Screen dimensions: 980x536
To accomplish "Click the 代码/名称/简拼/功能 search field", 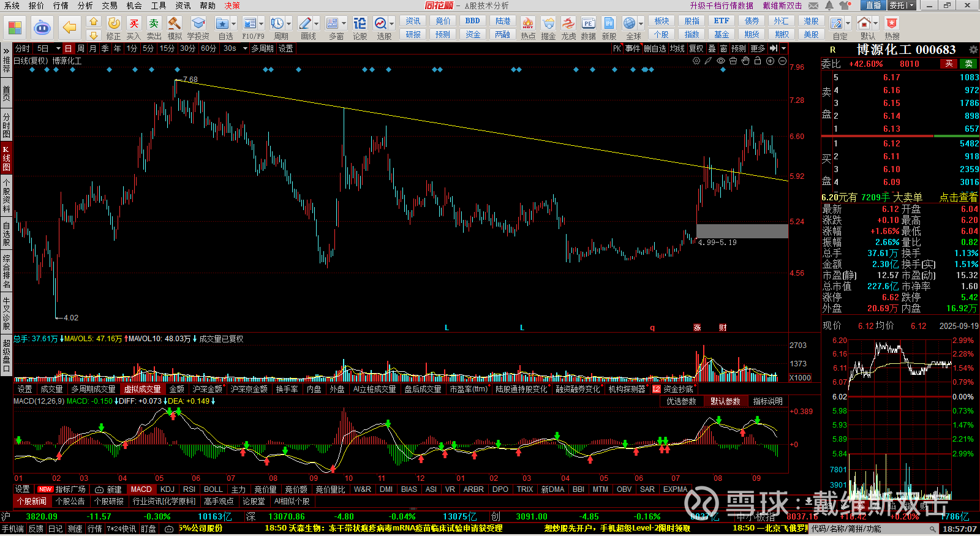I will [870, 529].
